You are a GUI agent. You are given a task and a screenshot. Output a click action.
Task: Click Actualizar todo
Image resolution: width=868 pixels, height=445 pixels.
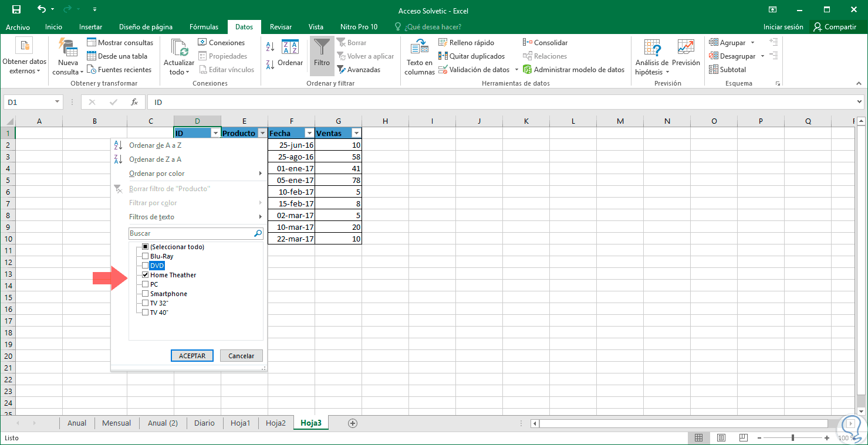tap(178, 56)
